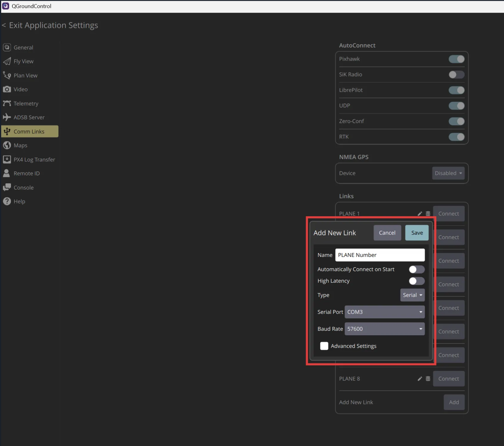
Task: Open General settings gear icon
Action: [7, 47]
